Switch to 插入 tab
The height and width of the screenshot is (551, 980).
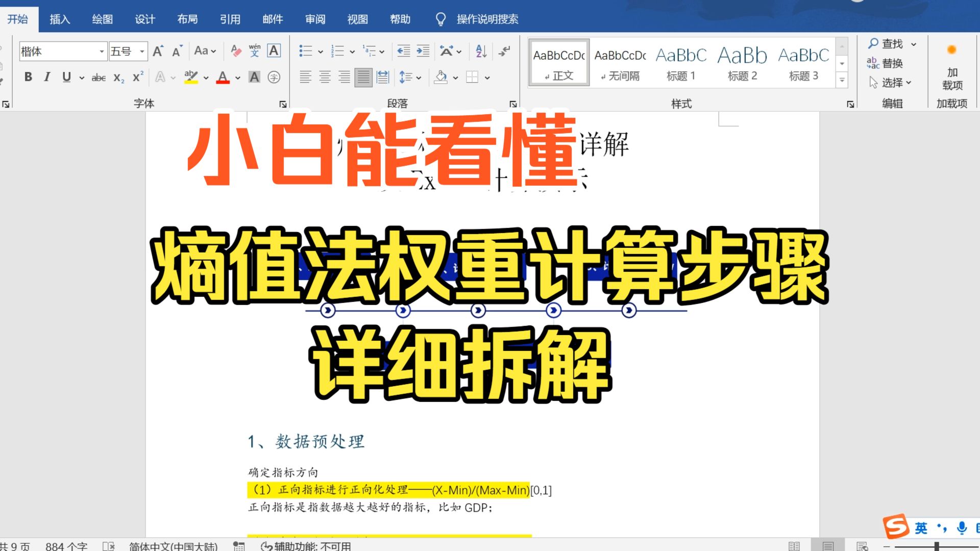pos(60,19)
